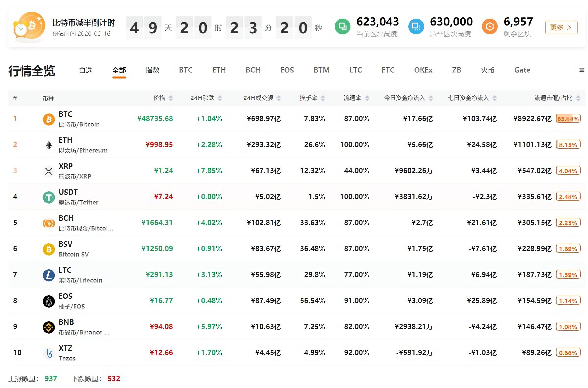The width and height of the screenshot is (588, 388).
Task: Switch to the ETH market tab
Action: point(219,70)
